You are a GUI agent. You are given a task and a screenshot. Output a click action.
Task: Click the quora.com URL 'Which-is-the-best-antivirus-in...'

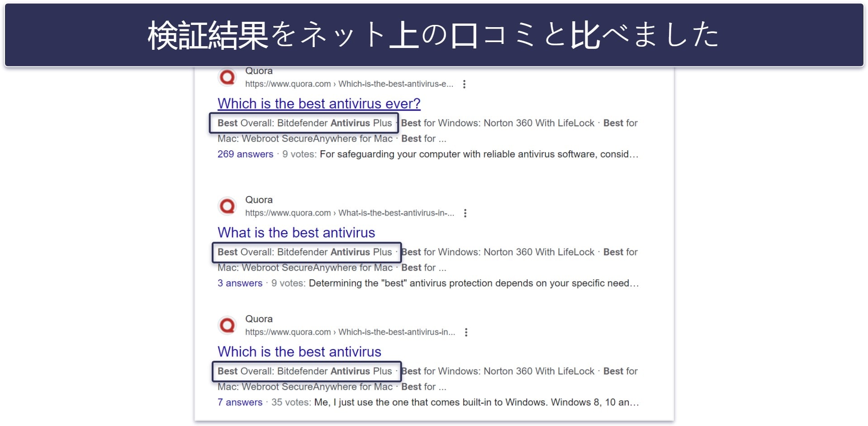pyautogui.click(x=350, y=332)
